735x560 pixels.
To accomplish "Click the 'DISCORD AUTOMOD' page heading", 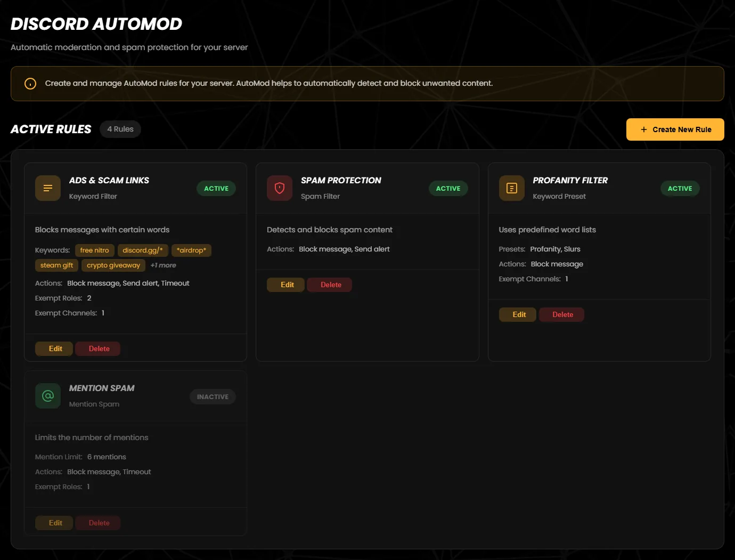I will tap(96, 24).
